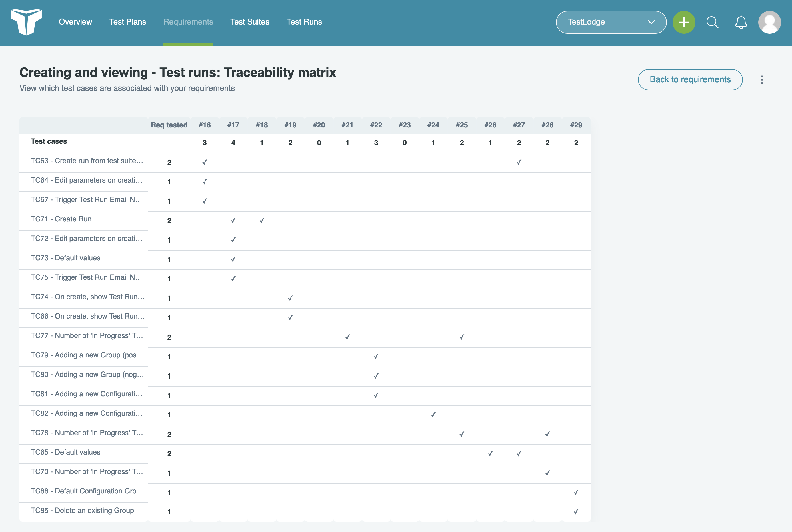Click the checkmark in TC75 row
The image size is (792, 532).
pyautogui.click(x=233, y=279)
